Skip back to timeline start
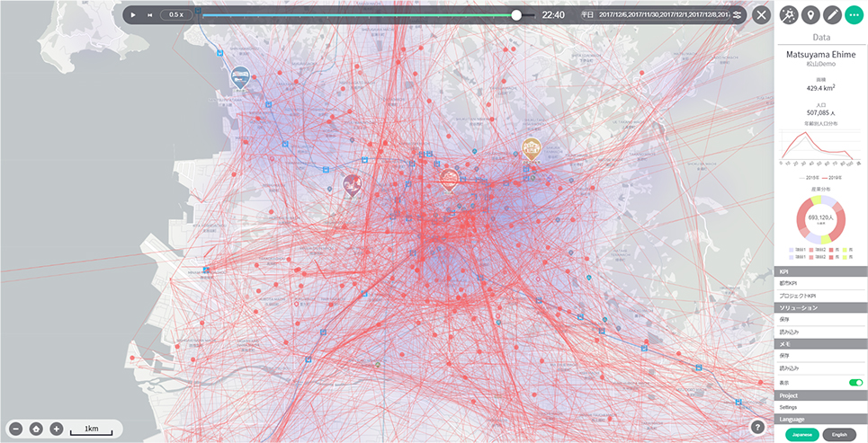Image resolution: width=868 pixels, height=443 pixels. point(149,15)
